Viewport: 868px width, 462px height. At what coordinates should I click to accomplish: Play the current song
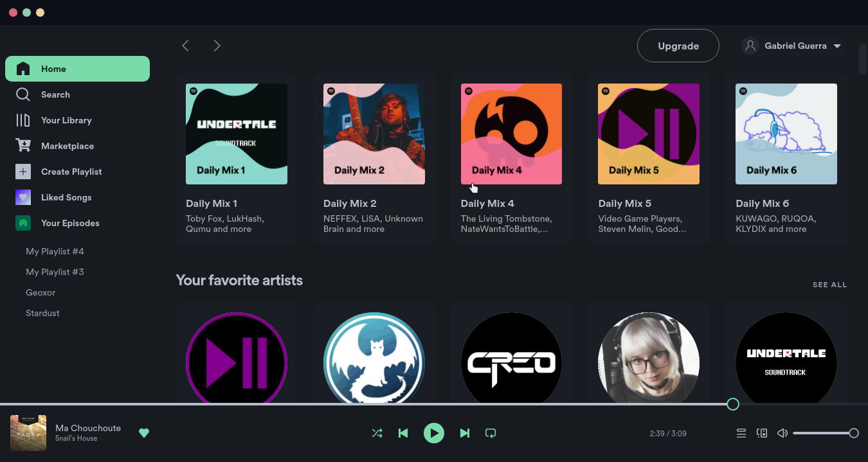(434, 433)
